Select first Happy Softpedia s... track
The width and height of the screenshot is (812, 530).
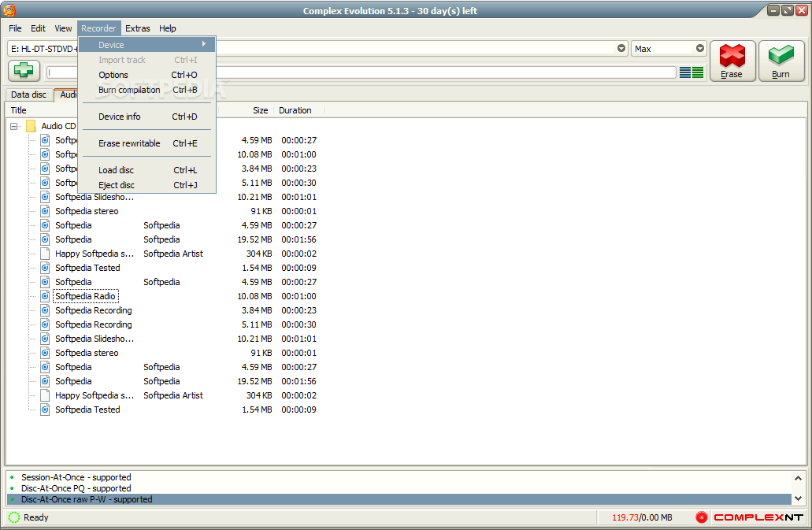tap(95, 254)
